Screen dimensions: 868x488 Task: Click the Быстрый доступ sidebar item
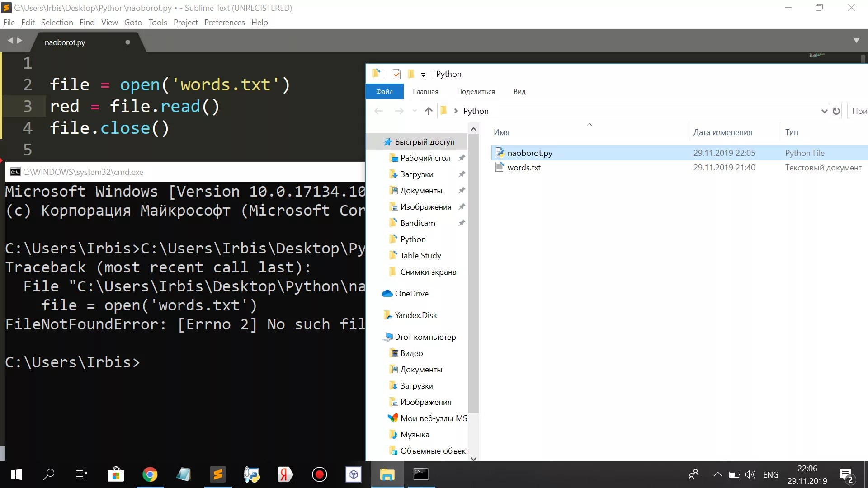[x=425, y=141]
